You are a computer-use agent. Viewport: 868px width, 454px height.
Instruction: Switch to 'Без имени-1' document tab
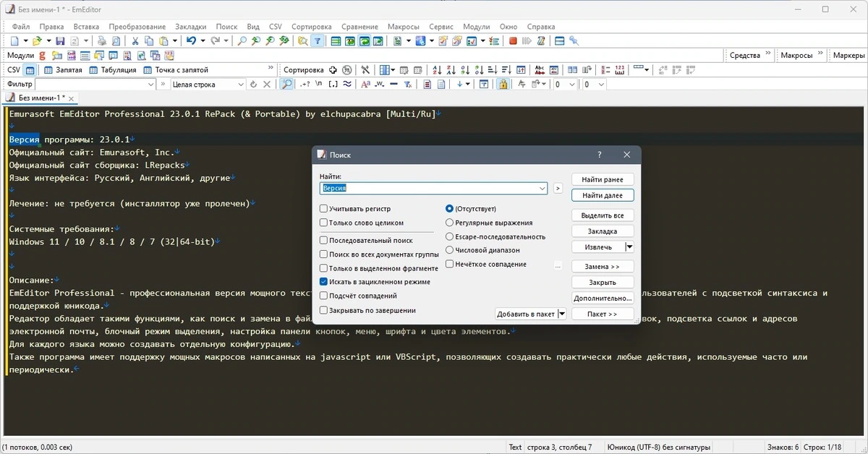(40, 98)
